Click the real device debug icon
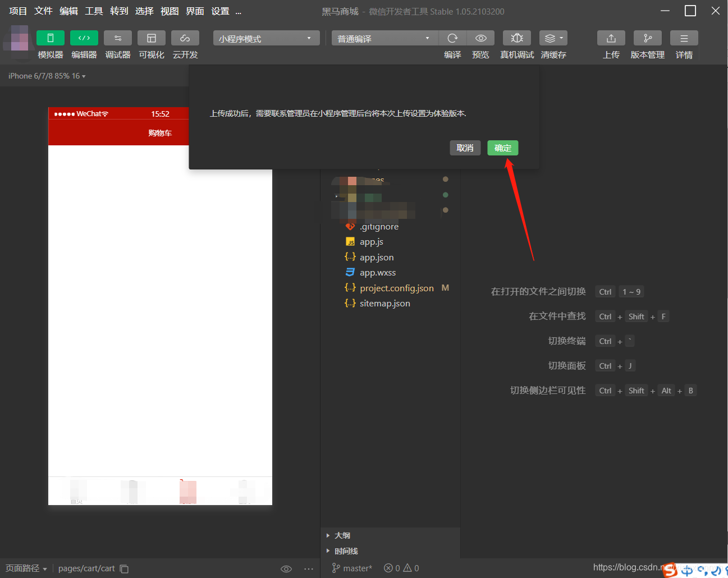The image size is (728, 578). click(517, 38)
